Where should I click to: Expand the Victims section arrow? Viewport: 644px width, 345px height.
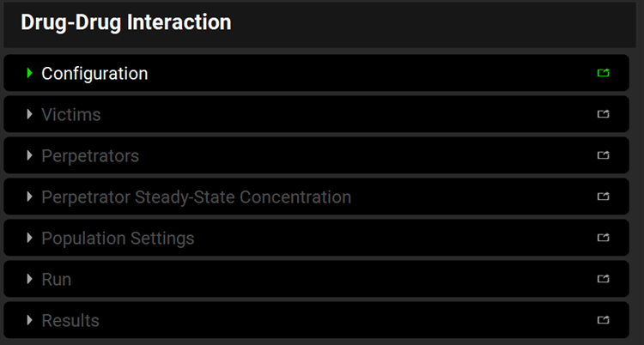coord(30,115)
